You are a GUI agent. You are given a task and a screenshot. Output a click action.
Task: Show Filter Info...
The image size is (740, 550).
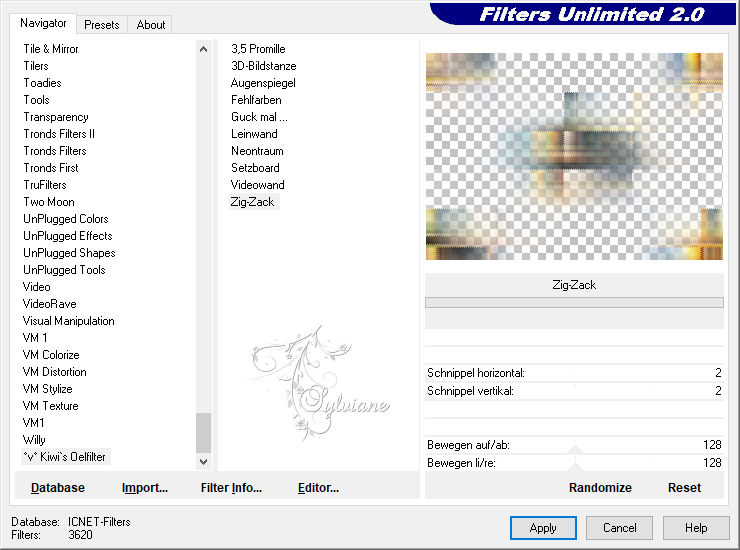(x=231, y=488)
